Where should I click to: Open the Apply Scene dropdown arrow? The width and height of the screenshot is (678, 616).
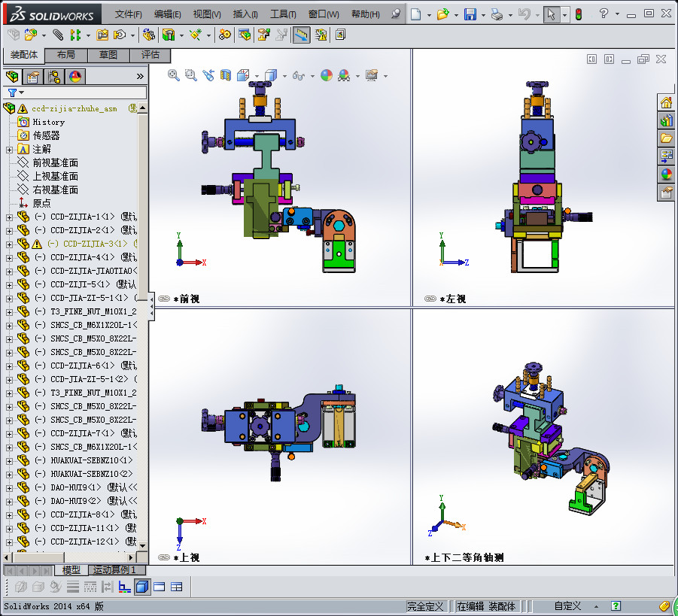coord(357,76)
